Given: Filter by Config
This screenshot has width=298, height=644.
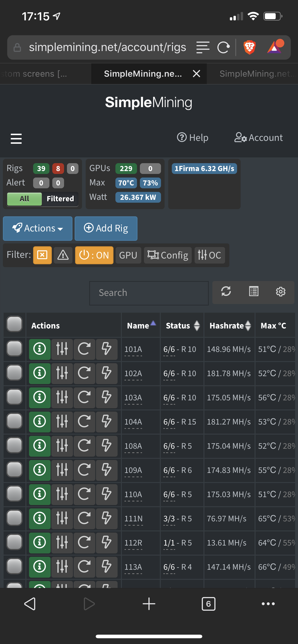Looking at the screenshot, I should (168, 255).
